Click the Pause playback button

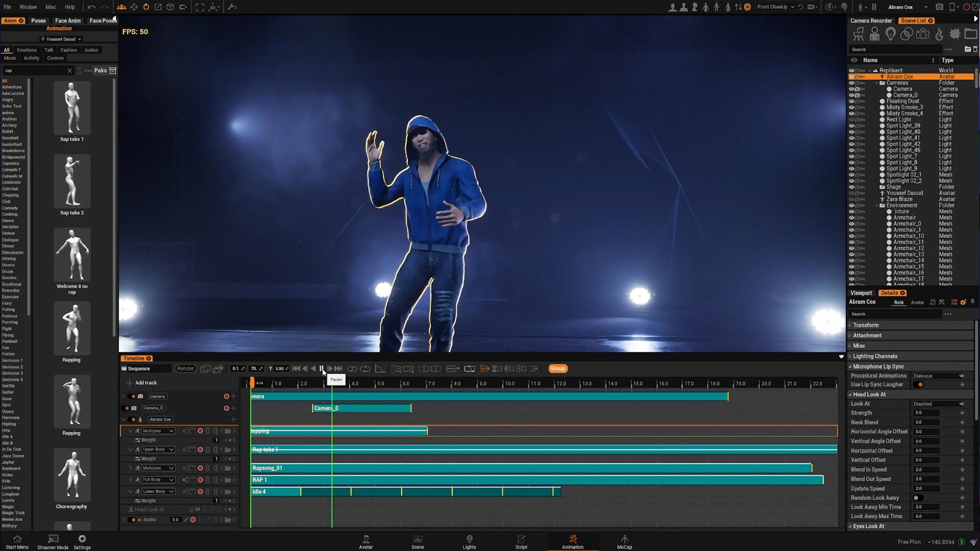point(322,368)
